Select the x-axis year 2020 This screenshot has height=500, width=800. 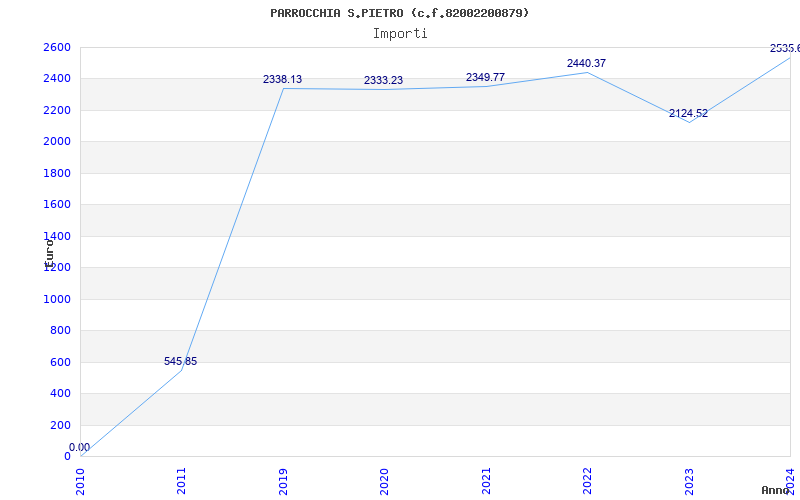coord(384,481)
